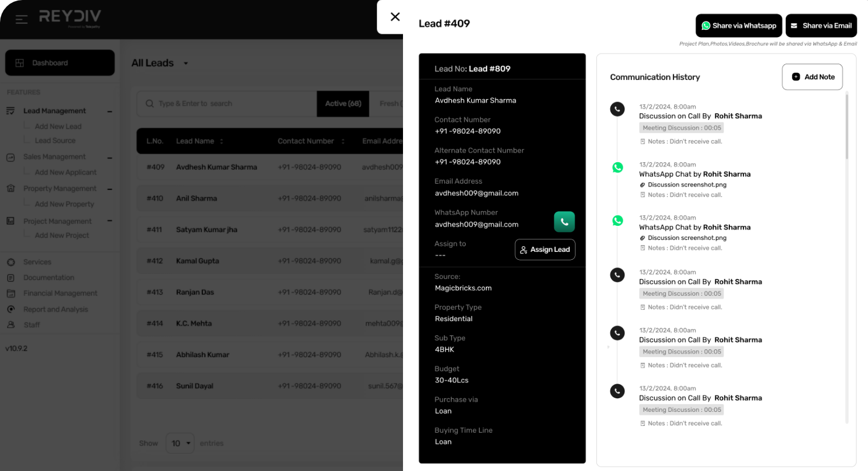Click the Lead Management sidebar icon

point(11,111)
